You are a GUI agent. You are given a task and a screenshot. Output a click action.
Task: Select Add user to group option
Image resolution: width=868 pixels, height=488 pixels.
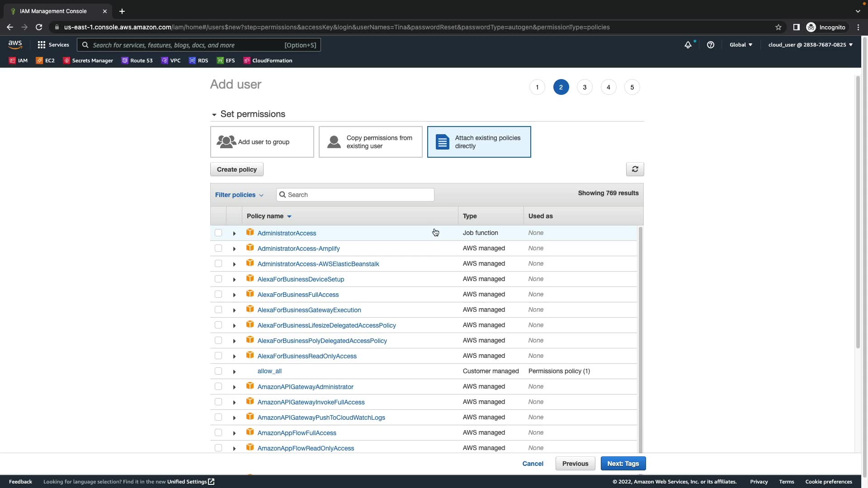pos(262,142)
